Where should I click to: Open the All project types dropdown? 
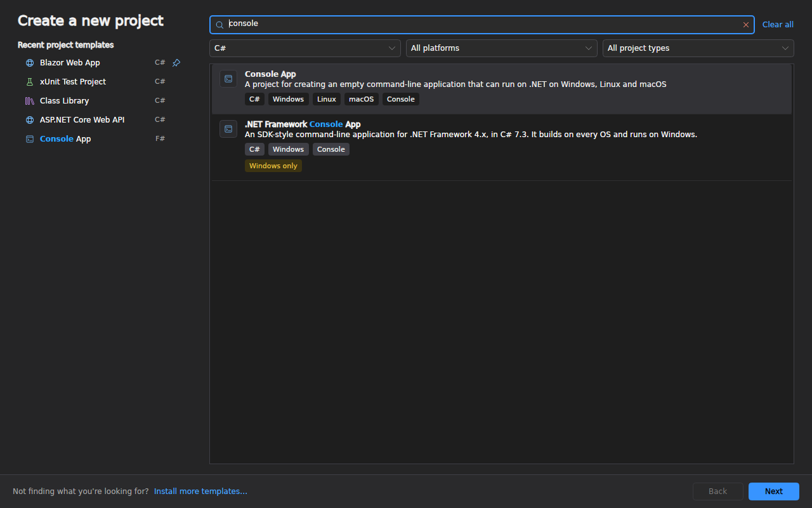[x=698, y=48]
